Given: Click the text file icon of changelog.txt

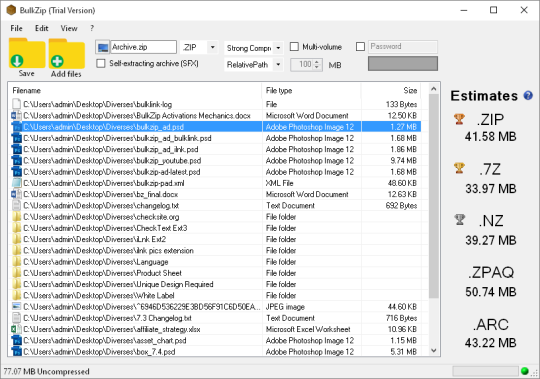Looking at the screenshot, I should (x=17, y=206).
